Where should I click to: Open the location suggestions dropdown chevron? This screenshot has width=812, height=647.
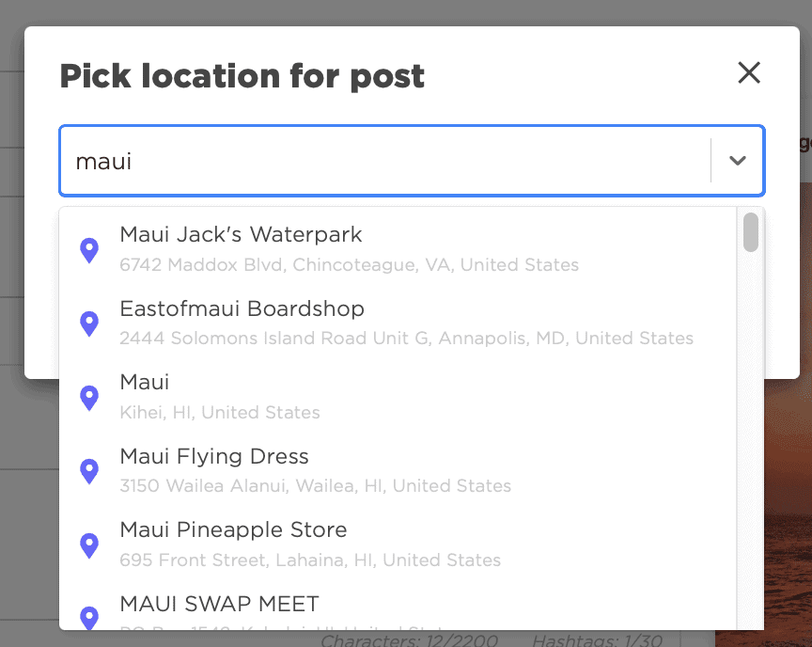(739, 160)
